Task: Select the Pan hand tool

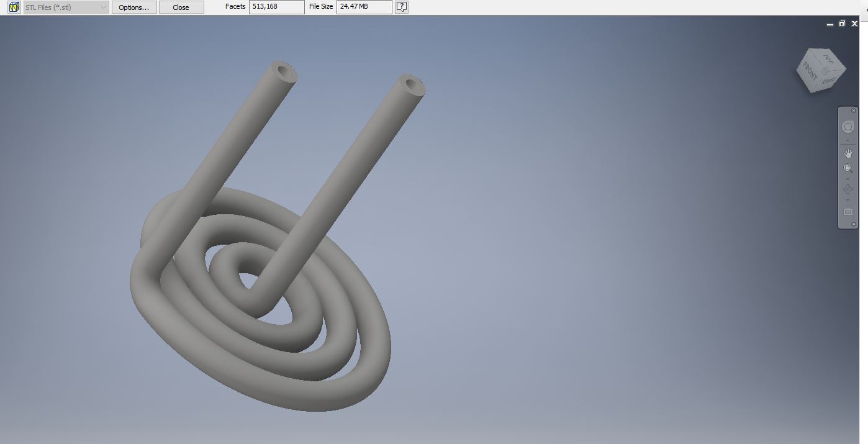Action: pyautogui.click(x=848, y=153)
